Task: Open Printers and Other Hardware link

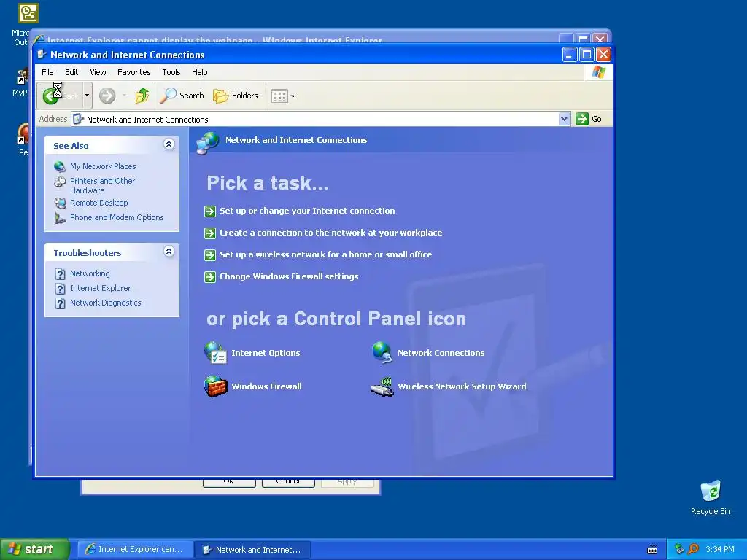Action: (102, 186)
